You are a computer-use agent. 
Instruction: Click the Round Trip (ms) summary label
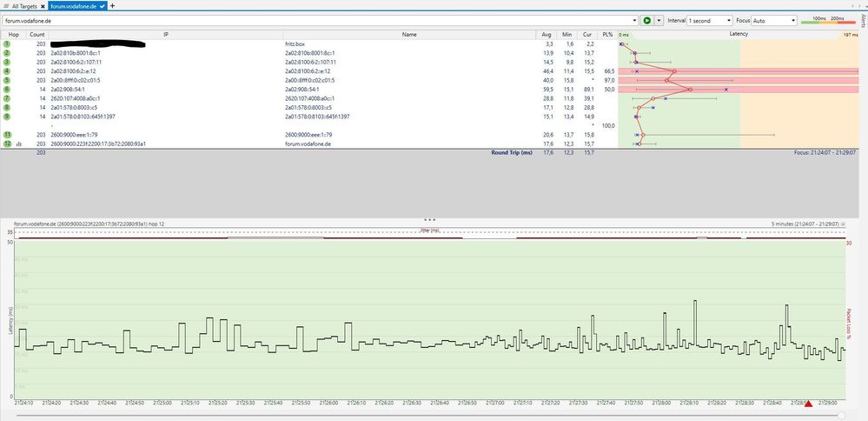coord(512,152)
